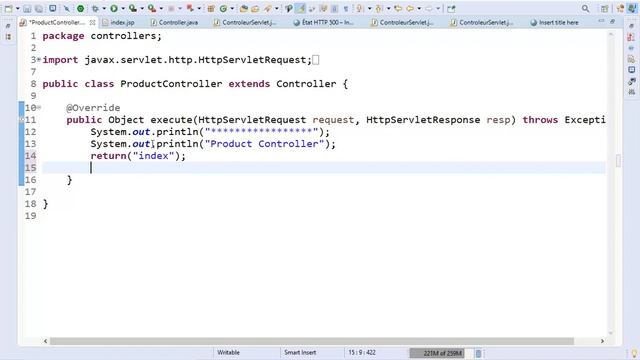Viewport: 640px width, 360px height.
Task: Click the horizontal scrollbar right arrow
Action: point(602,341)
